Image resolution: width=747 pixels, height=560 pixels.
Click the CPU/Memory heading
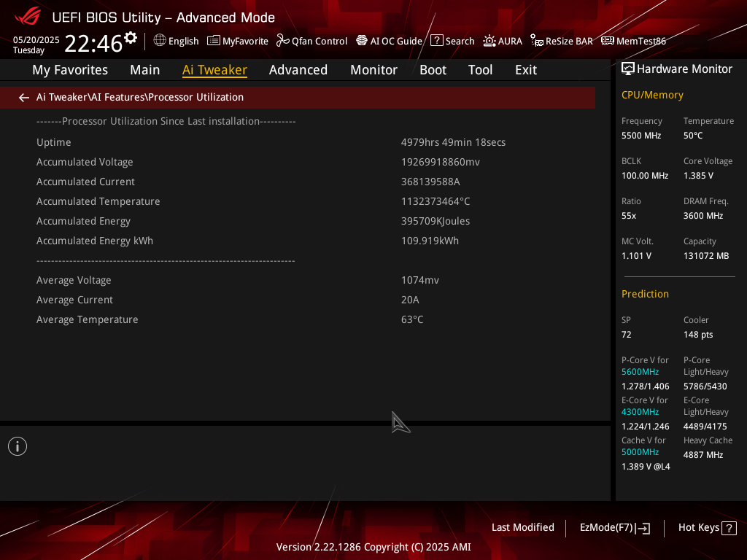[652, 96]
